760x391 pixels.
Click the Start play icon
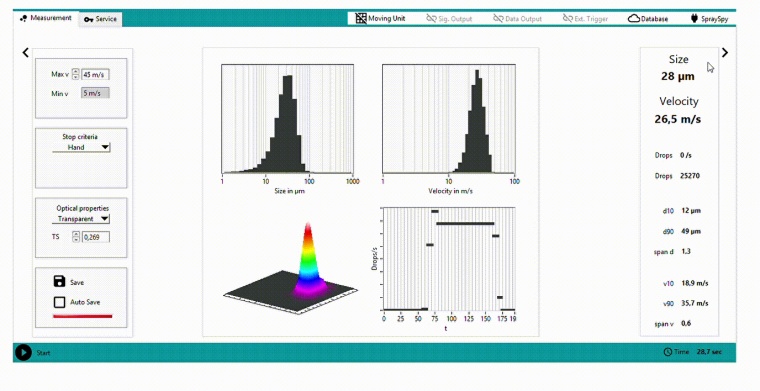tap(23, 352)
